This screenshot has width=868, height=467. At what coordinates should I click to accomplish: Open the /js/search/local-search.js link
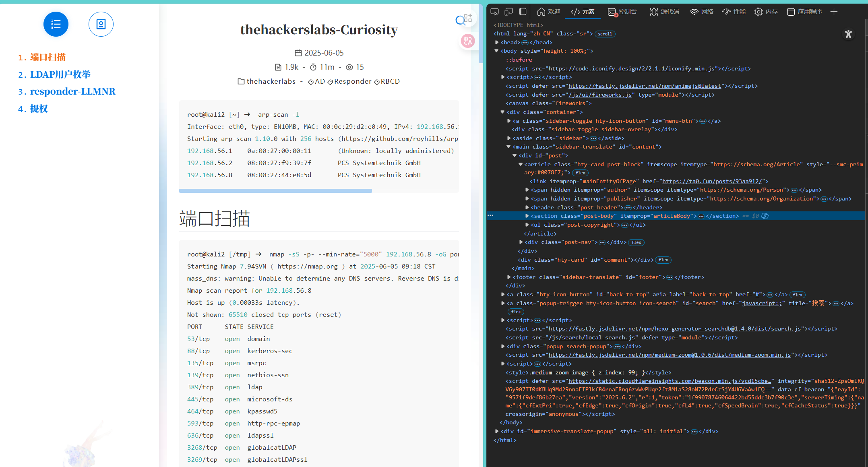(x=591, y=337)
